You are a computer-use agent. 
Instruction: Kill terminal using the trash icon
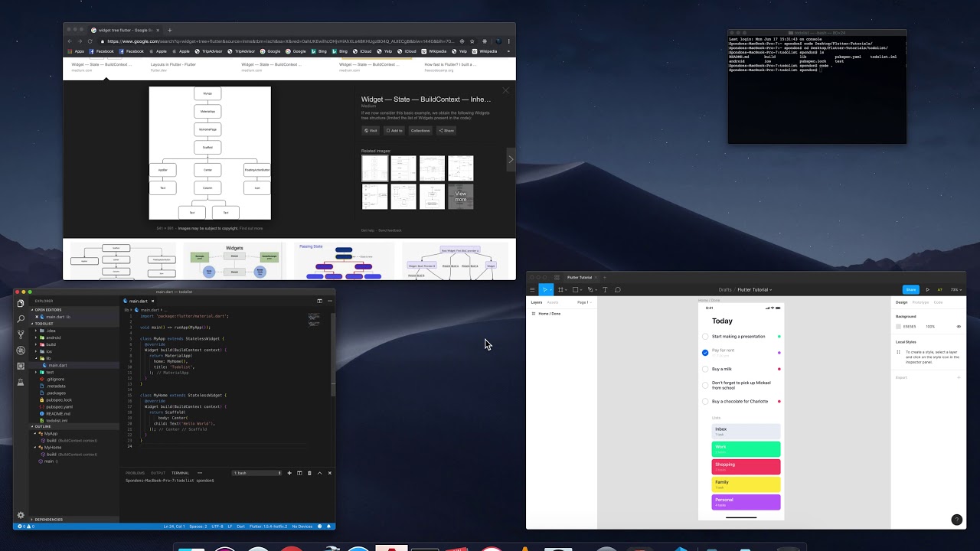(309, 473)
